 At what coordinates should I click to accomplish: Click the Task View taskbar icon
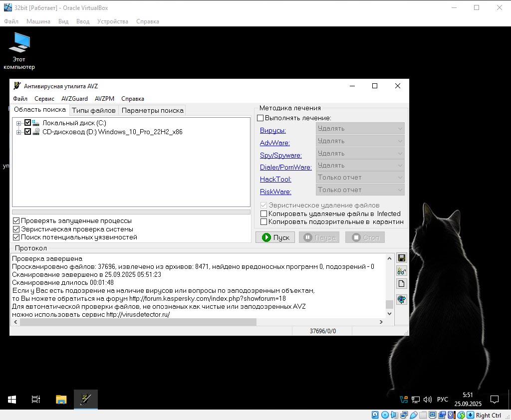click(36, 400)
